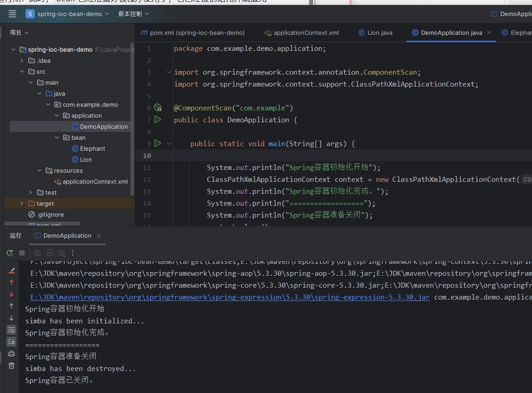This screenshot has height=393, width=532.
Task: Click the red down arrow in console sidebar
Action: (x=11, y=294)
